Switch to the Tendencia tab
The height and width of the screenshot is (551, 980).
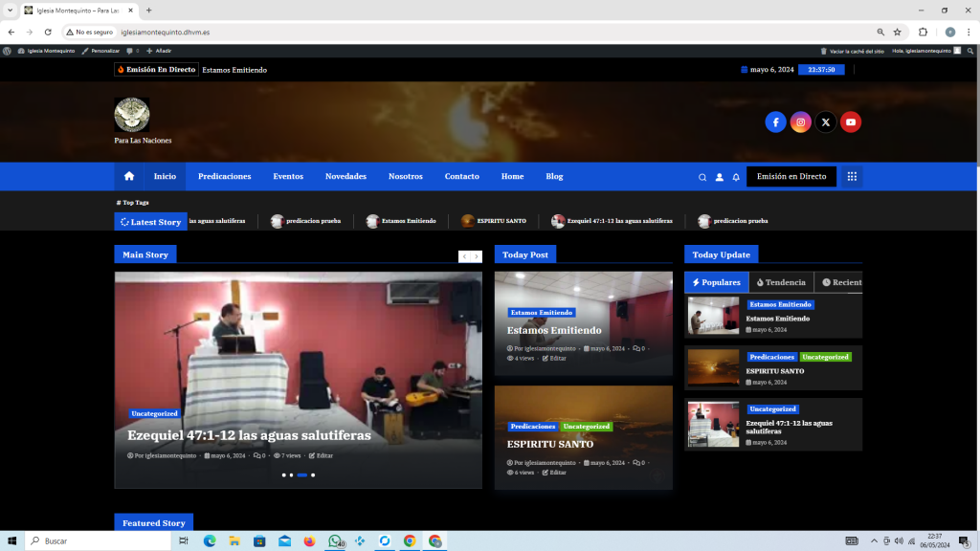coord(781,282)
